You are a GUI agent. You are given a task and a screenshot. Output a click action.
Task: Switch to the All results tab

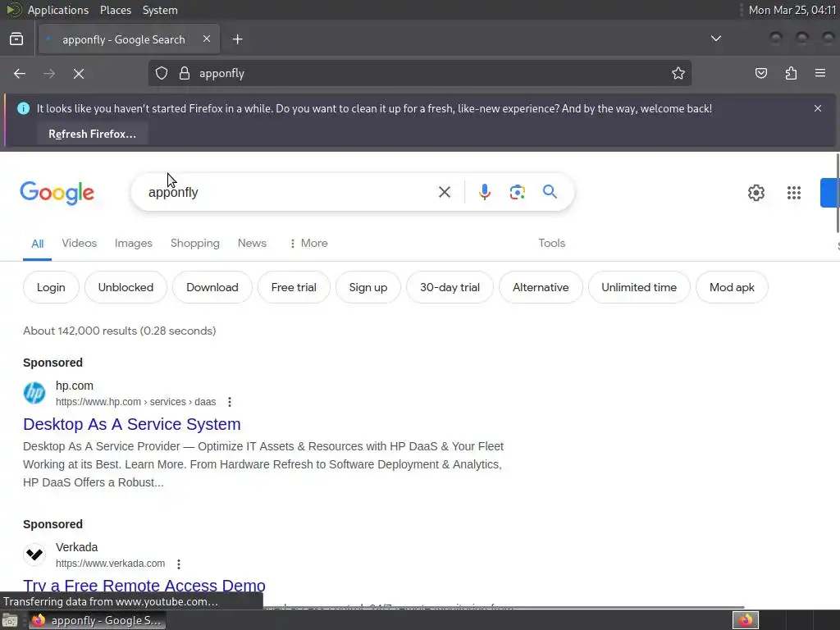[37, 244]
